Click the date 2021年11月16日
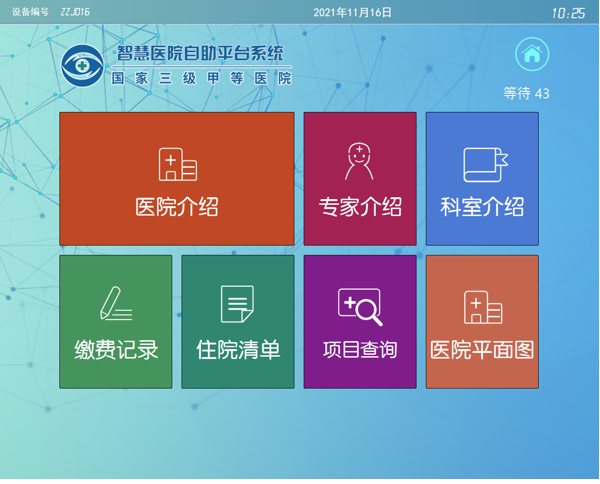The image size is (600, 484). tap(352, 13)
